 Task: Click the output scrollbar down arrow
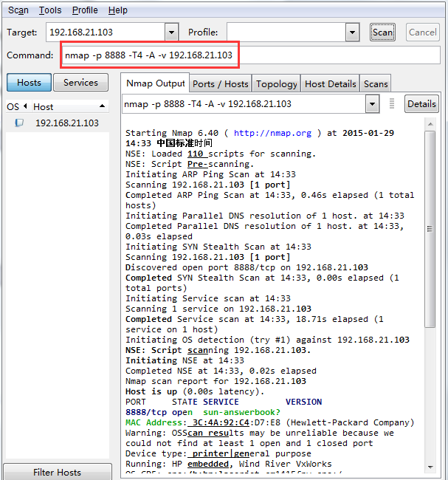tap(430, 467)
